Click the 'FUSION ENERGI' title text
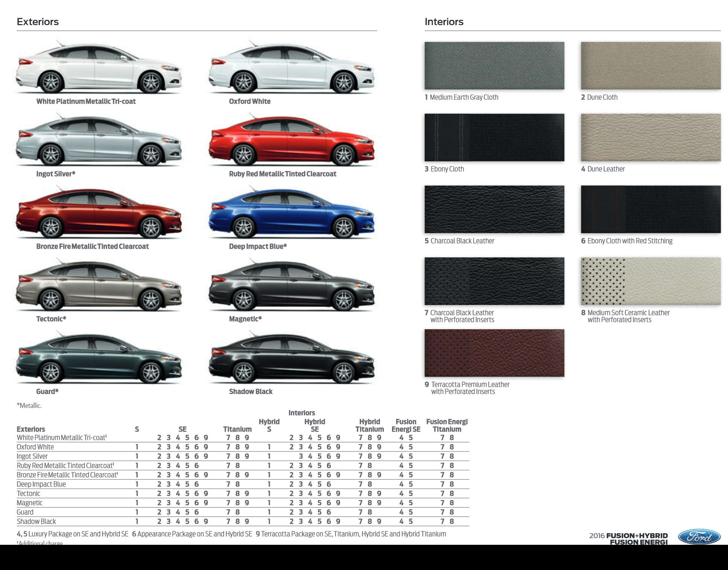Image resolution: width=728 pixels, height=570 pixels. pos(639,542)
